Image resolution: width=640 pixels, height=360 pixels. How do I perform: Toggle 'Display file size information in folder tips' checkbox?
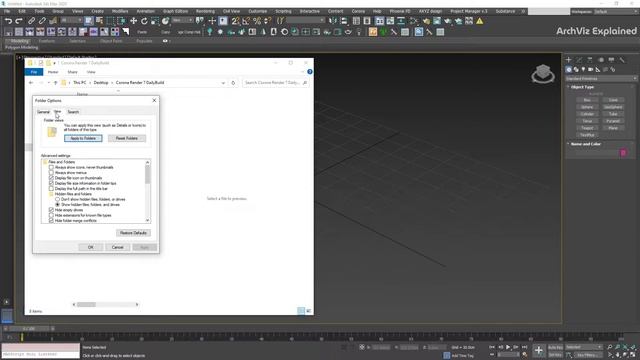51,183
